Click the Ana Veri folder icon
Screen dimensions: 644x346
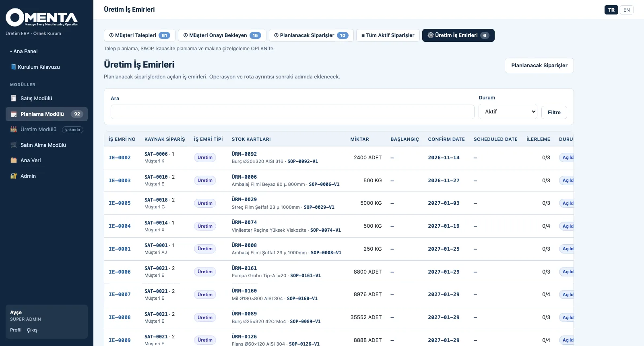tap(14, 160)
